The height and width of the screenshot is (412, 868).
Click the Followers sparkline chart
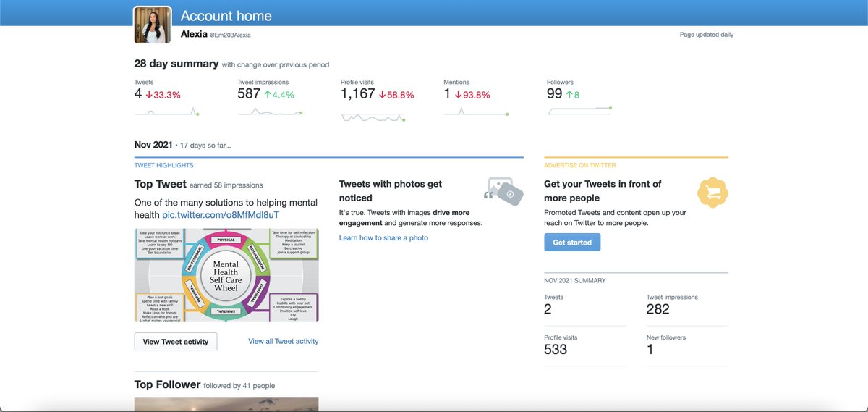[580, 111]
